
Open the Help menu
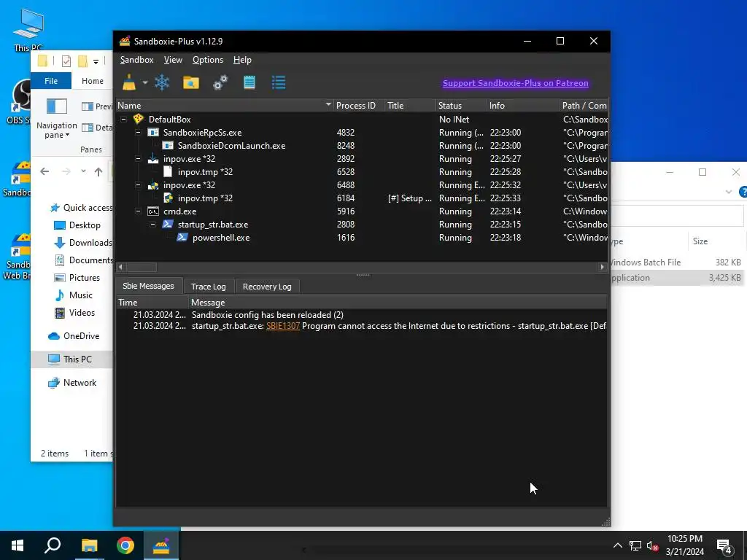[x=242, y=60]
